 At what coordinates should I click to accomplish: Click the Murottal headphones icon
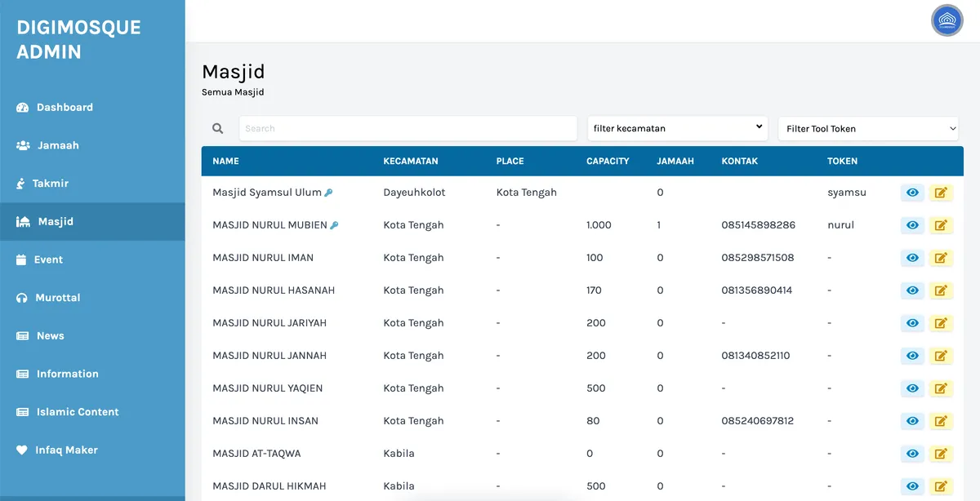click(x=22, y=298)
